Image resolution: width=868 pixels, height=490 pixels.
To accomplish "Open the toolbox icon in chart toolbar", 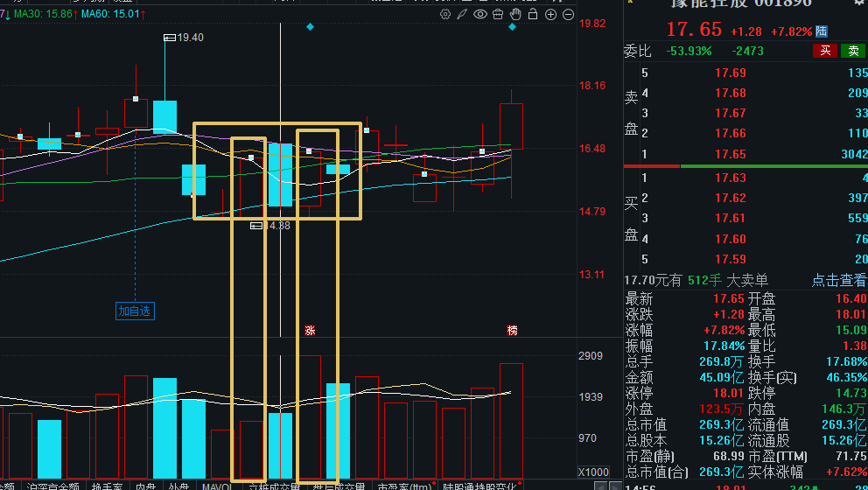I will 498,14.
